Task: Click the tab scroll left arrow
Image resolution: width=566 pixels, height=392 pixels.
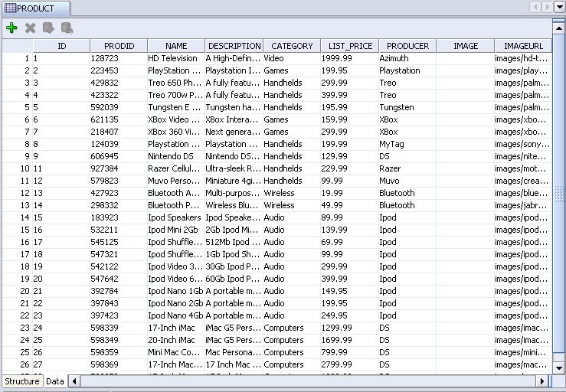Action: pyautogui.click(x=535, y=6)
